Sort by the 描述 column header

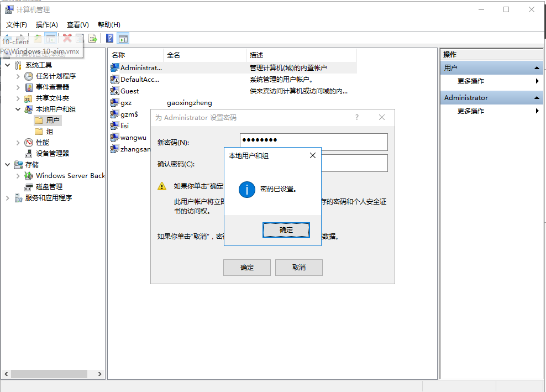[x=302, y=55]
